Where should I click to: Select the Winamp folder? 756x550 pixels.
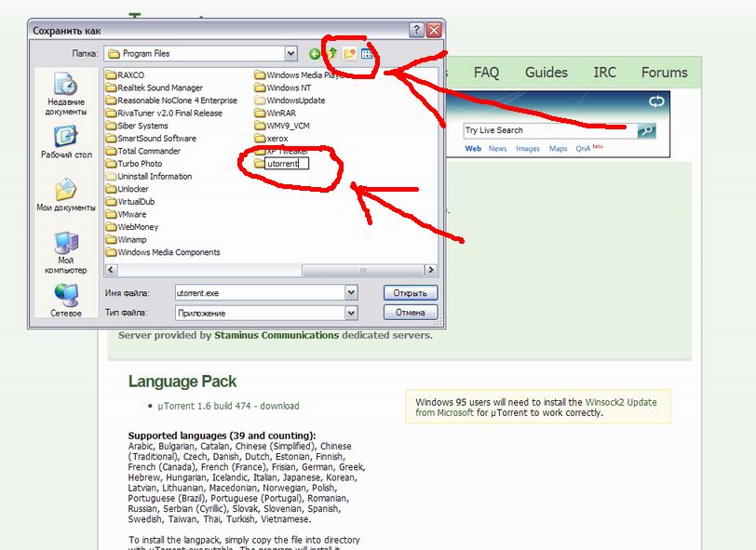click(126, 239)
